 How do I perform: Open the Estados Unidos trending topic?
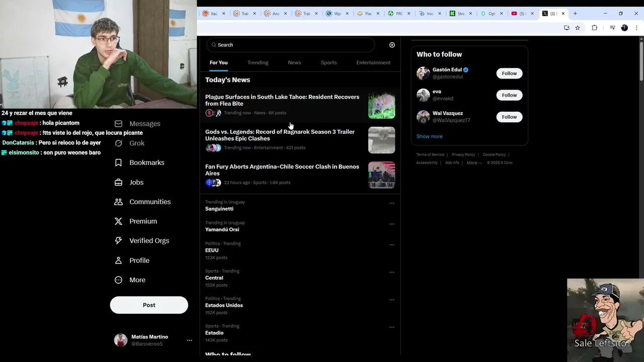224,305
